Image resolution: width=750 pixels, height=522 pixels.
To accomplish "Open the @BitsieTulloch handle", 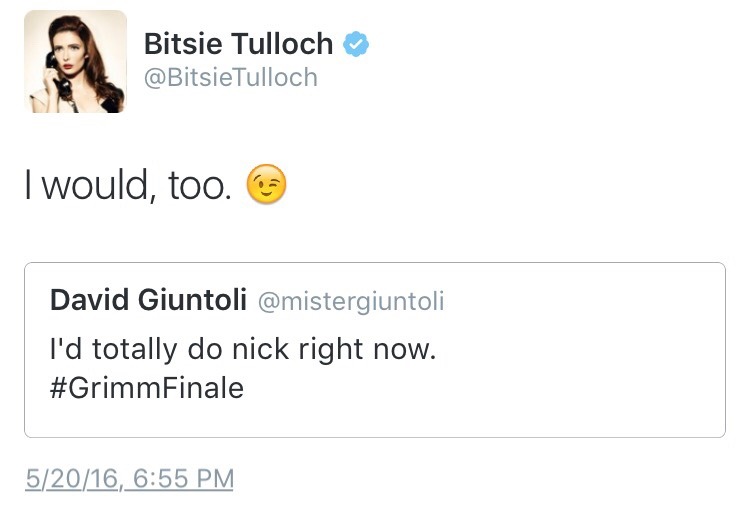I will click(231, 77).
